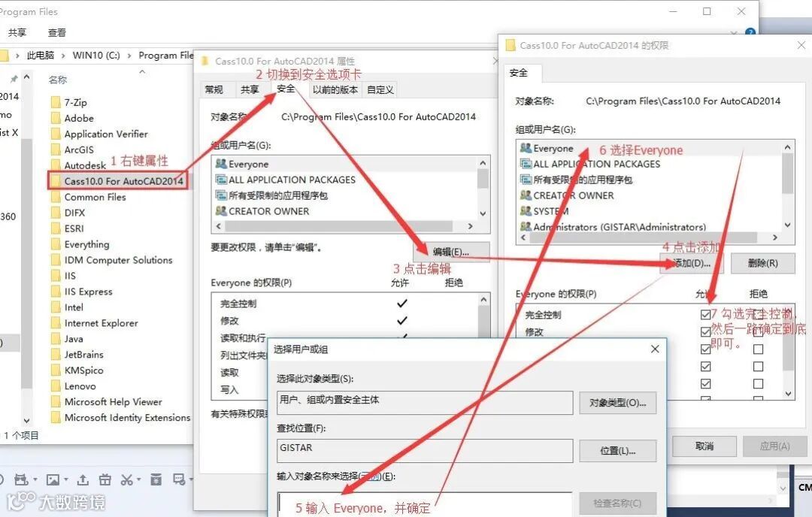
Task: Click the ALL APPLICATION PACKAGES icon in permissions dialog
Action: pyautogui.click(x=526, y=164)
